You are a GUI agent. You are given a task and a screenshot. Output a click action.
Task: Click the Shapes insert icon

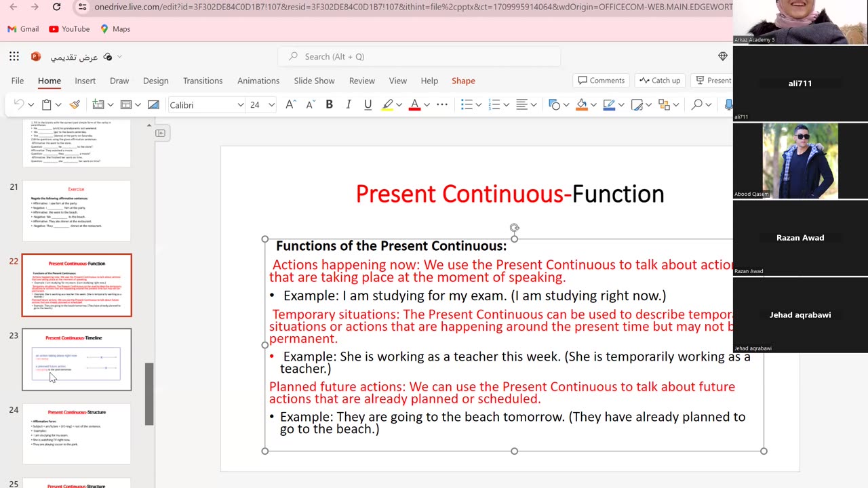click(x=554, y=104)
